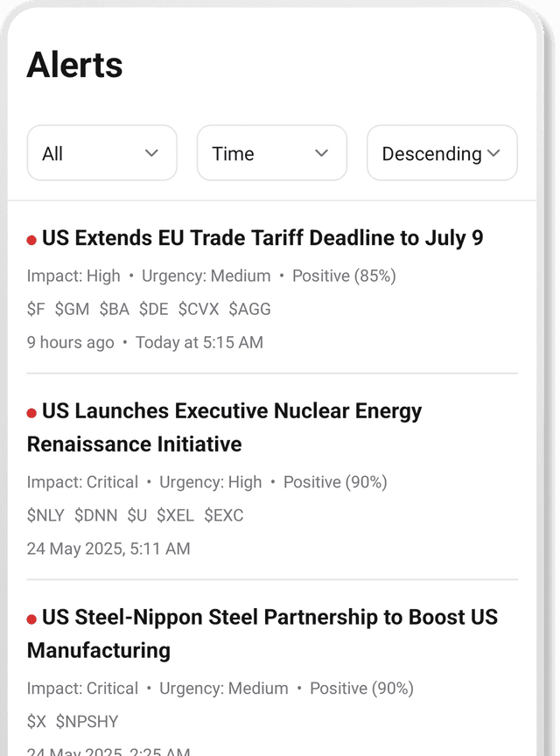Click the 9 hours ago timestamp
Screen dimensions: 560x756
tap(70, 342)
